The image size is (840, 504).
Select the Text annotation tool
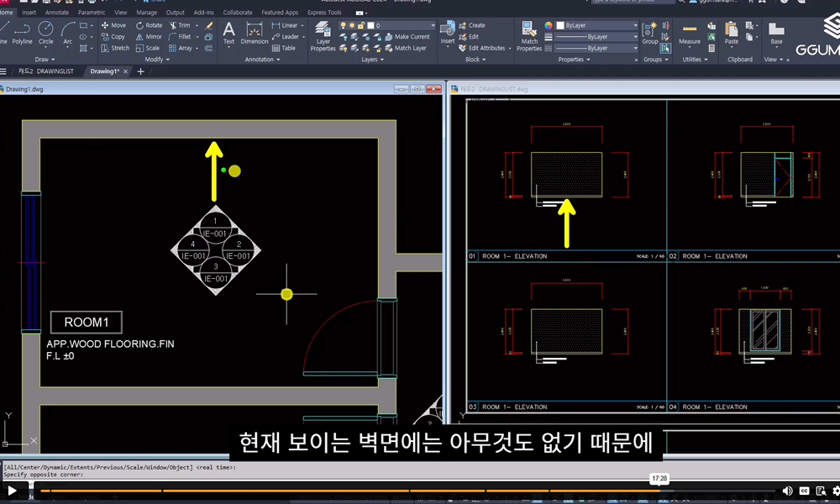228,34
